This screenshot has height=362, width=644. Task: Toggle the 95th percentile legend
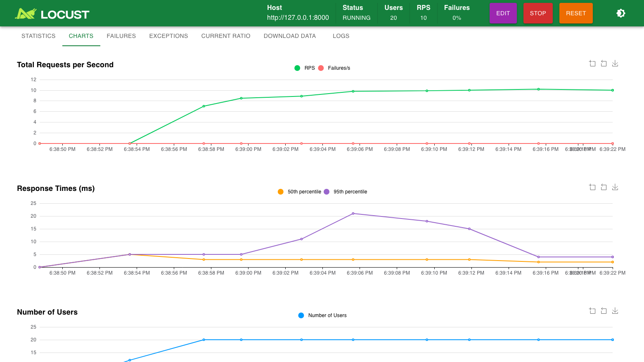click(x=346, y=192)
